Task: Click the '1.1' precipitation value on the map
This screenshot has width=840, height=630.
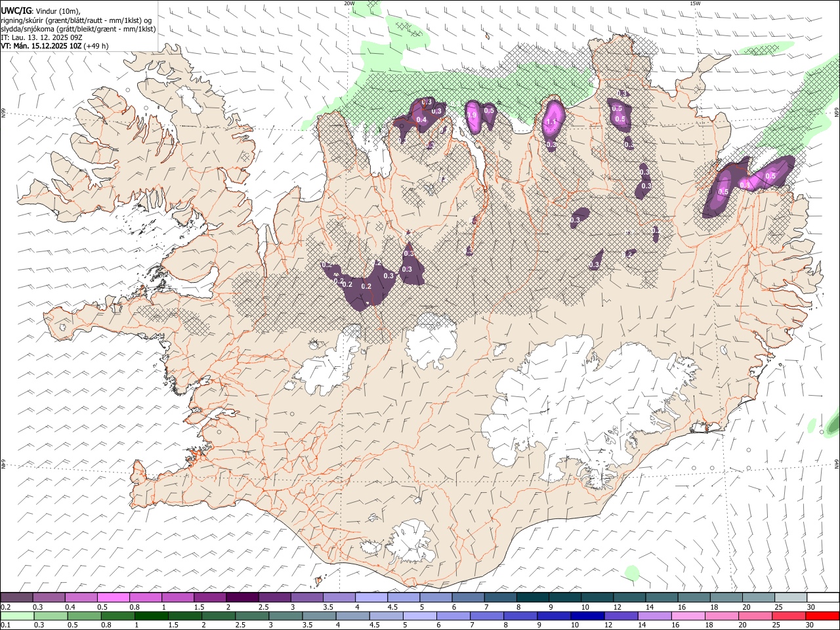Action: point(552,122)
